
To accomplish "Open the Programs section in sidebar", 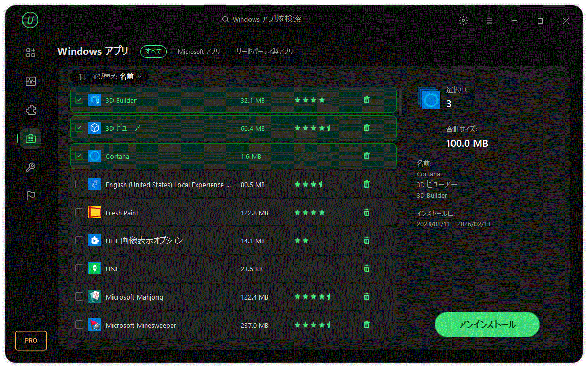I will (31, 53).
